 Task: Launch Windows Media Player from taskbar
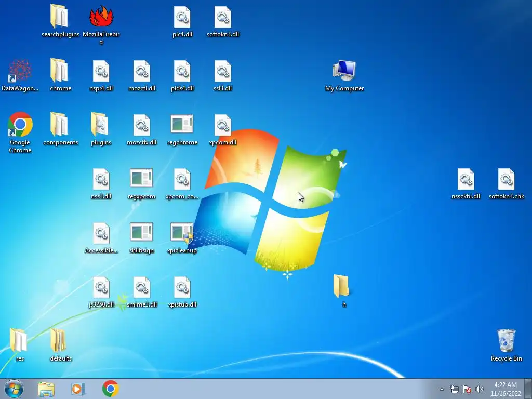click(x=78, y=389)
